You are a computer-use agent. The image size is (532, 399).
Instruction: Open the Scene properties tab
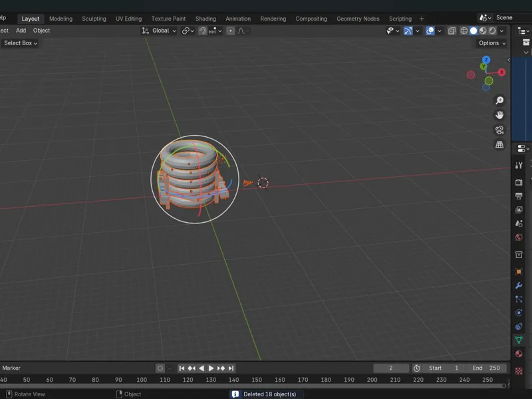519,223
